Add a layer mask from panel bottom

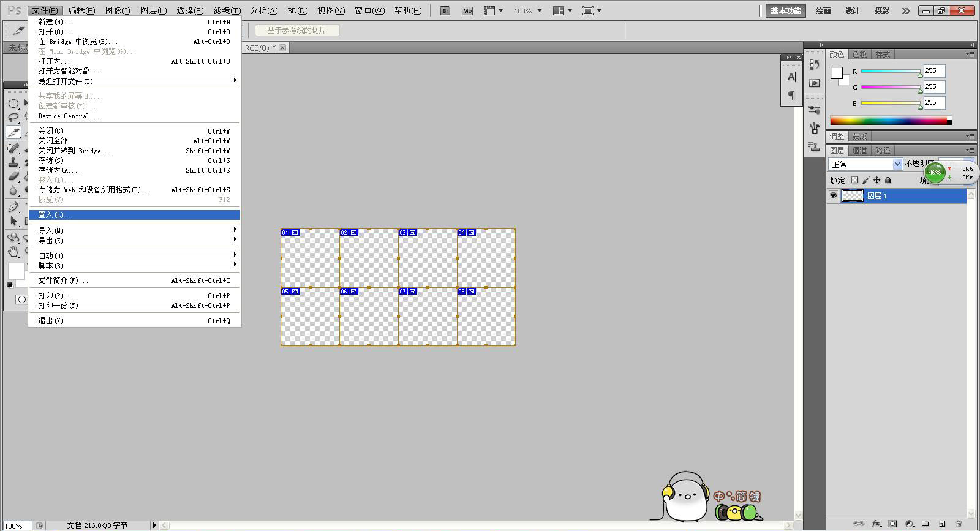pyautogui.click(x=892, y=524)
